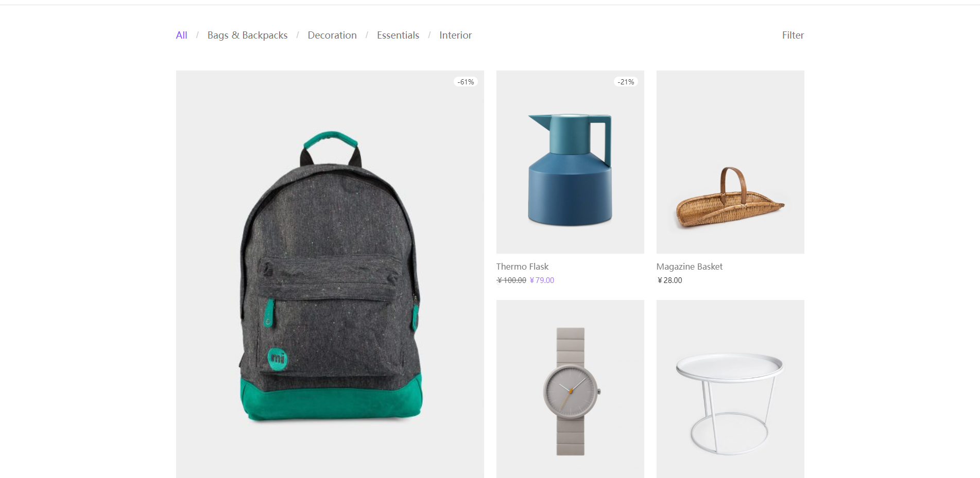This screenshot has width=980, height=478.
Task: Open the wicker magazine basket image
Action: point(730,162)
